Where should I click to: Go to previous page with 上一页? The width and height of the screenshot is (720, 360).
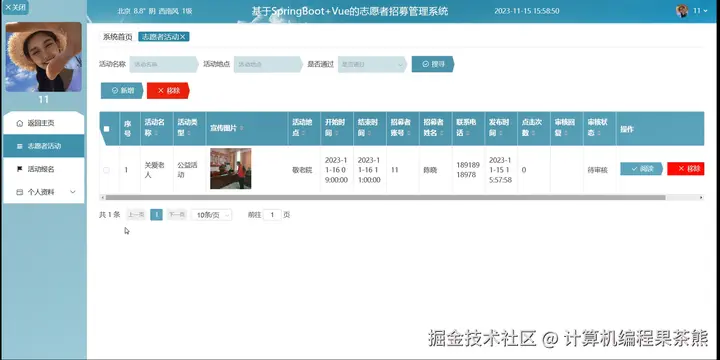point(136,214)
